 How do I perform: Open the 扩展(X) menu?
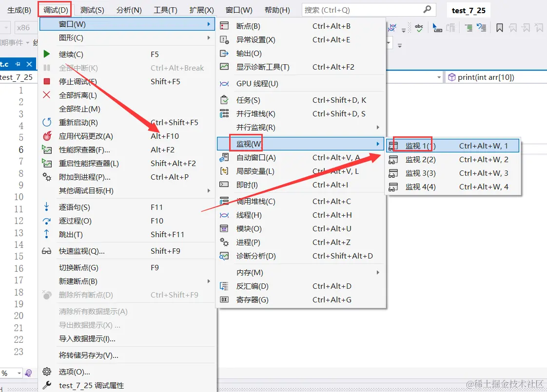click(x=201, y=10)
